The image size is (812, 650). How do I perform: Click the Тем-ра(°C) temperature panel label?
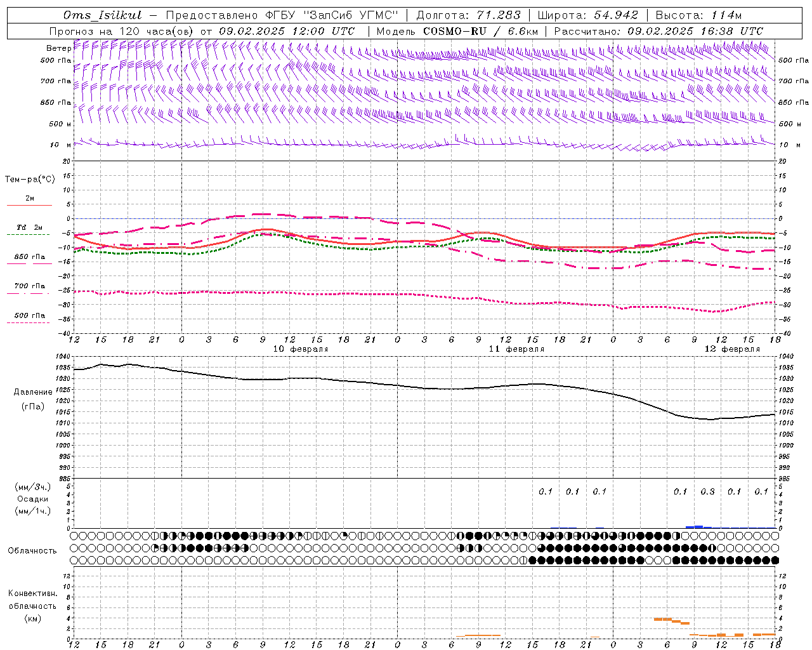tap(30, 180)
